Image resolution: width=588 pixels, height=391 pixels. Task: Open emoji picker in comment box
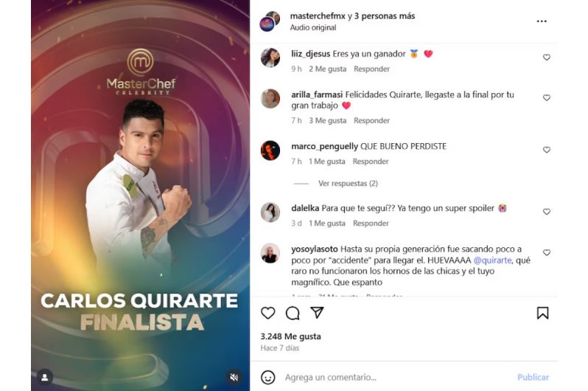pyautogui.click(x=267, y=377)
